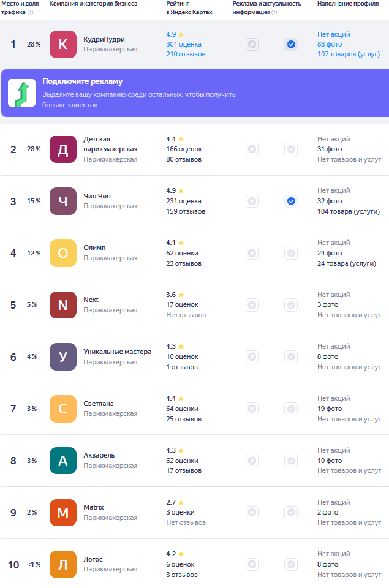
Task: Open the 301 оценка link
Action: (184, 44)
